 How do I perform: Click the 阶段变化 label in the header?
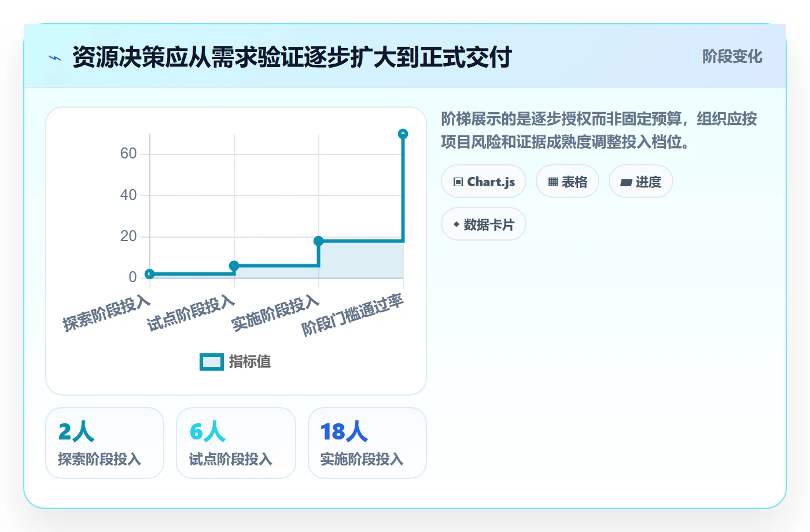coord(732,57)
